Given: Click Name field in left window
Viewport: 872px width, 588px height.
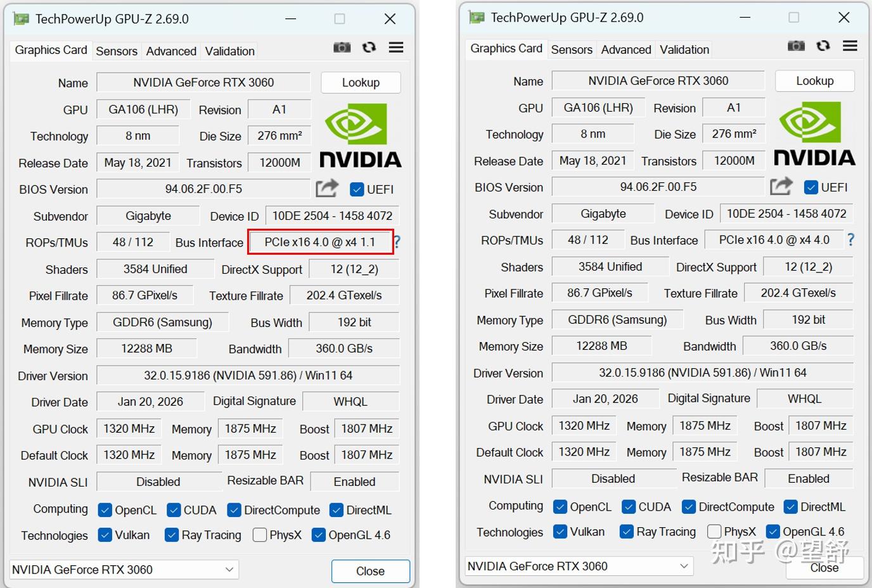Looking at the screenshot, I should pos(203,82).
